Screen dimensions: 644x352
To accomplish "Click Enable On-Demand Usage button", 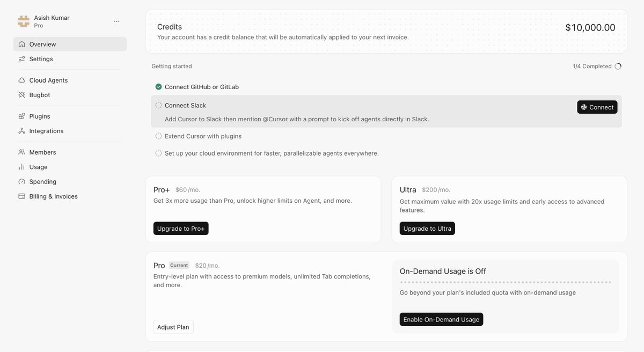I will (x=441, y=319).
